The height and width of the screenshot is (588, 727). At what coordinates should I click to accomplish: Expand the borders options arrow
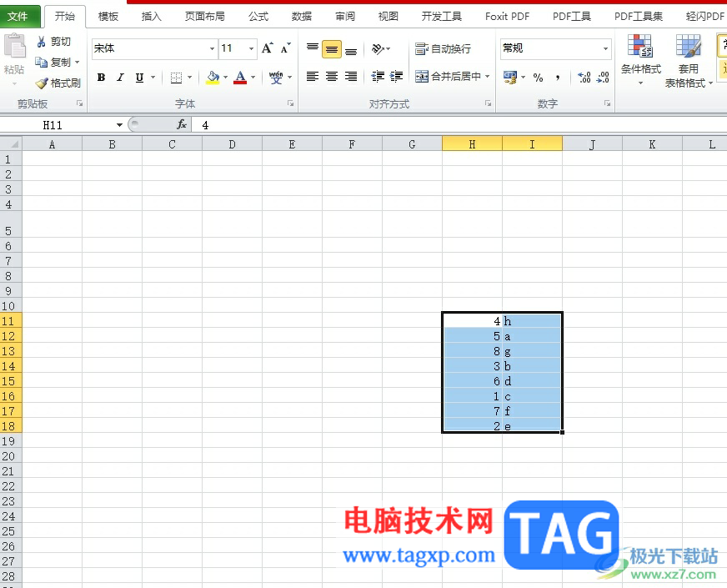click(x=189, y=78)
